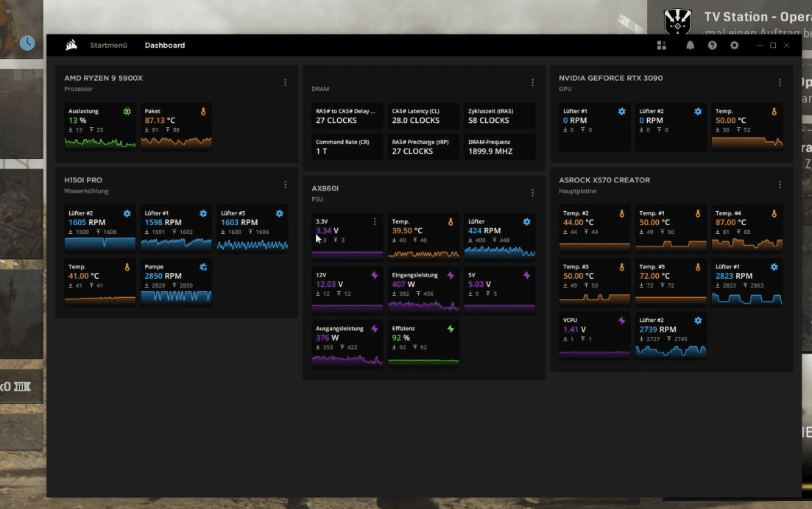812x509 pixels.
Task: Click H150i Lüfter #1 fan gear icon
Action: [203, 213]
